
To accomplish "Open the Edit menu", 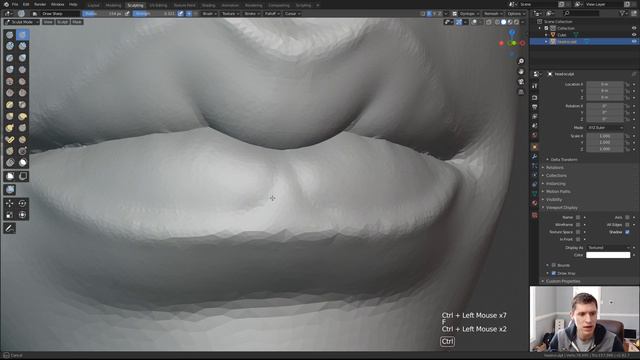I will coord(26,4).
